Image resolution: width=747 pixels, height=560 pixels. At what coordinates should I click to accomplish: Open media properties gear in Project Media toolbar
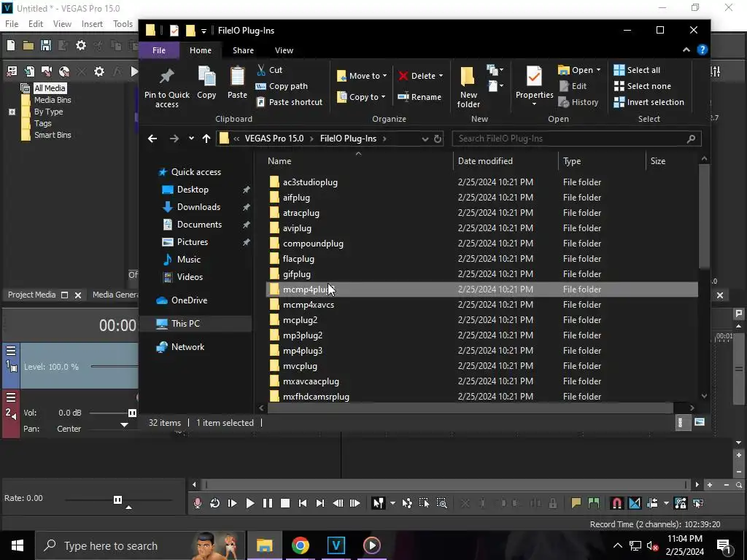tap(99, 71)
